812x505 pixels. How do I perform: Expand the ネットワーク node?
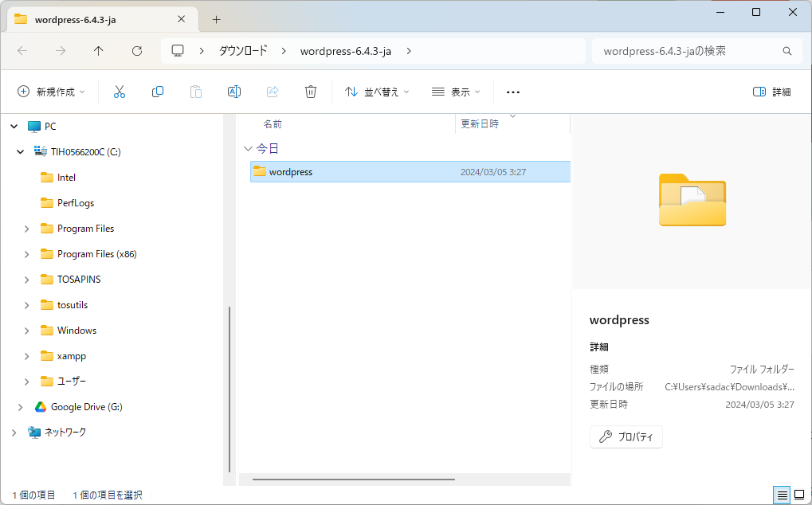14,433
